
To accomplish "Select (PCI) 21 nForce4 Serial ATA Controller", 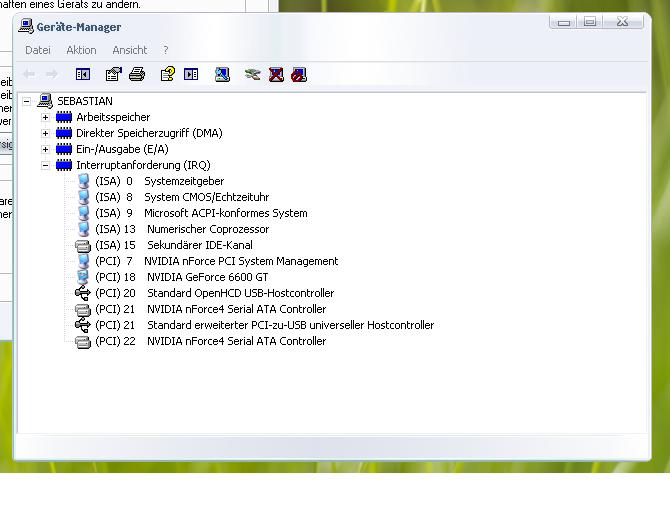I will 211,309.
